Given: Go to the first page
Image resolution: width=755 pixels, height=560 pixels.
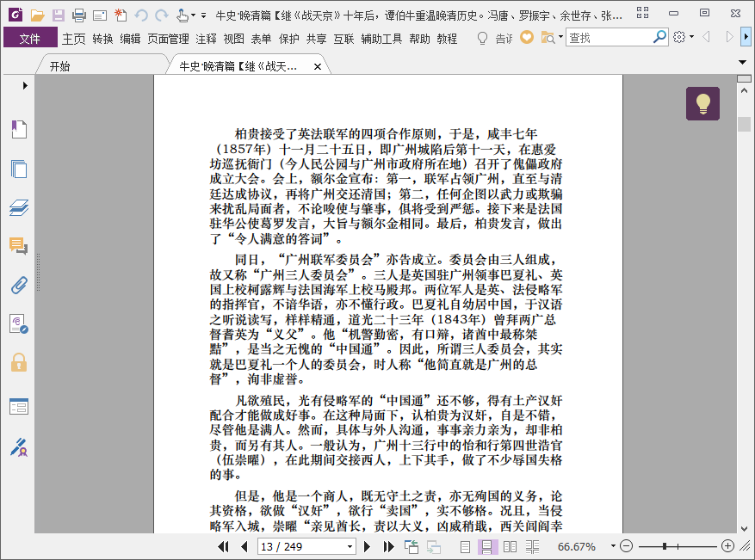Looking at the screenshot, I should 223,546.
